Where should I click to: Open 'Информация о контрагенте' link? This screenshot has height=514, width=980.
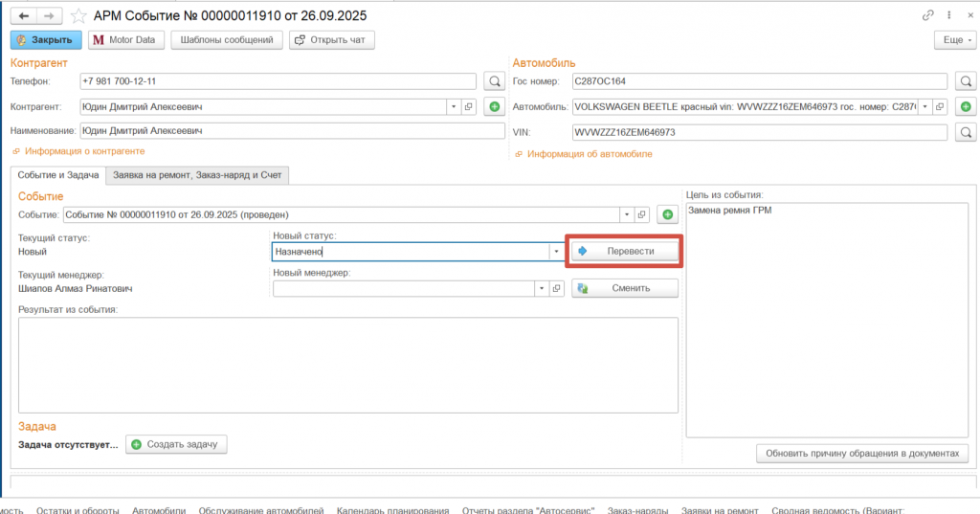pos(84,151)
